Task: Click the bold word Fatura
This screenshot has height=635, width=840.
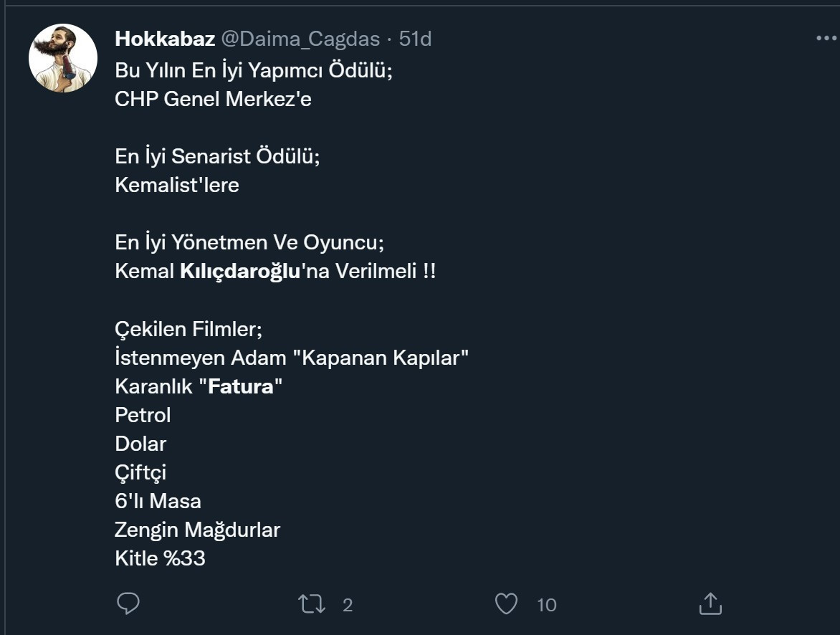Action: click(x=242, y=386)
